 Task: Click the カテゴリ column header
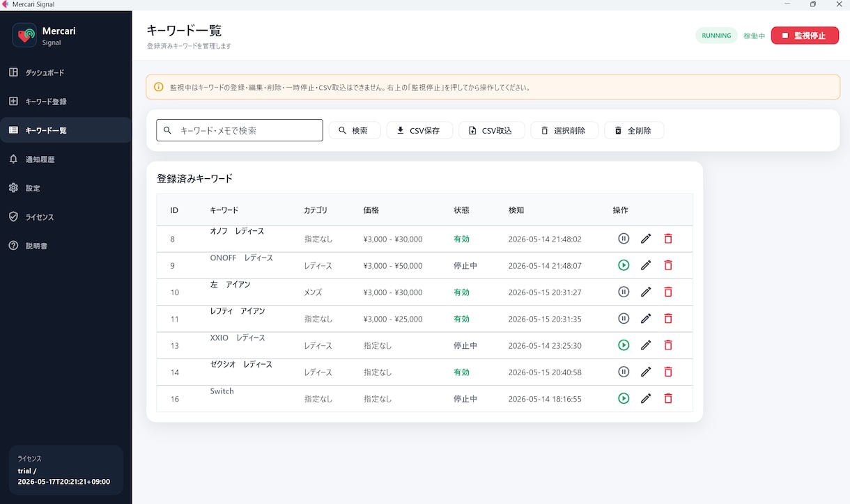pos(316,210)
